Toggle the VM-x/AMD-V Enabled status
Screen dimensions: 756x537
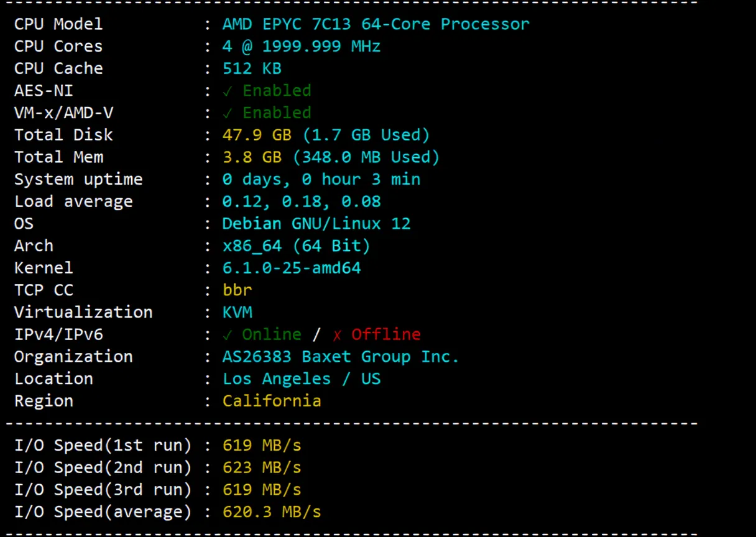(x=277, y=112)
